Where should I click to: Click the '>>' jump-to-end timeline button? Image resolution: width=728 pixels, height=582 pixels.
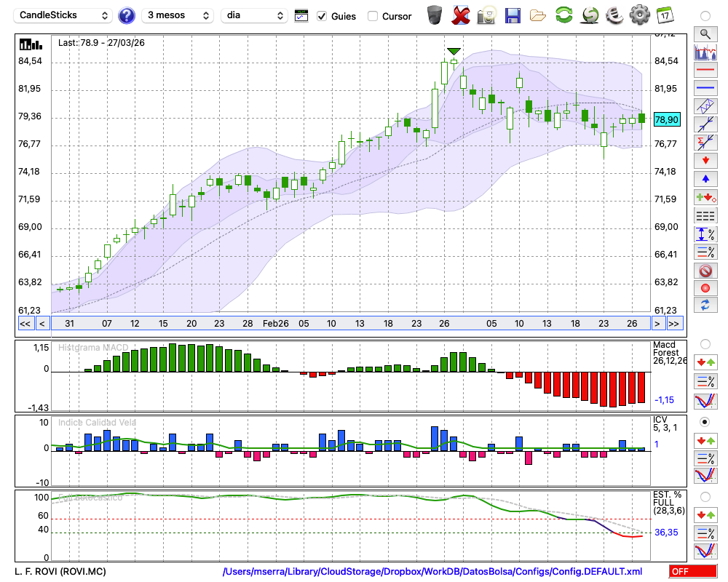(x=674, y=323)
